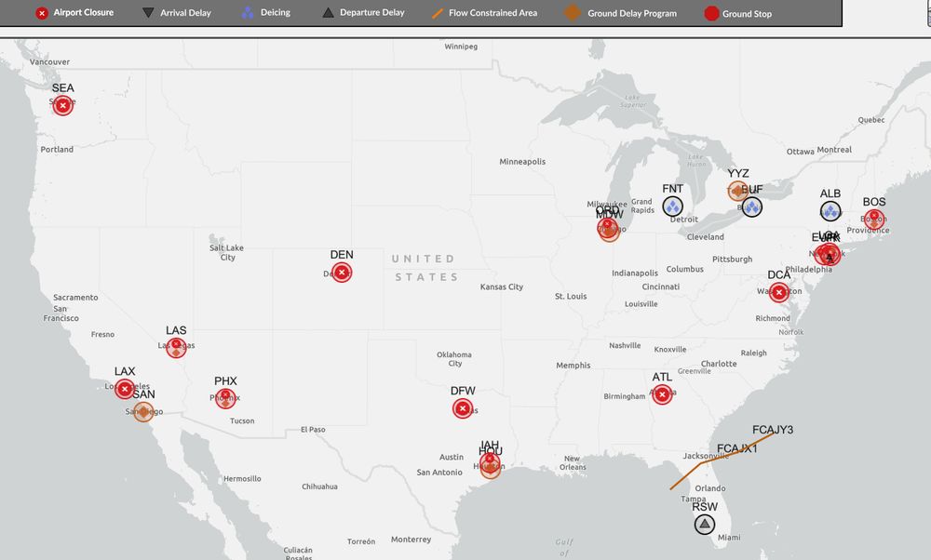Open the BOS airport label

(x=873, y=201)
